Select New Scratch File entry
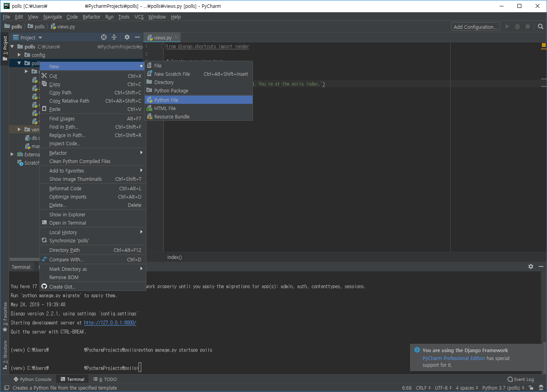The image size is (547, 392). pyautogui.click(x=199, y=74)
